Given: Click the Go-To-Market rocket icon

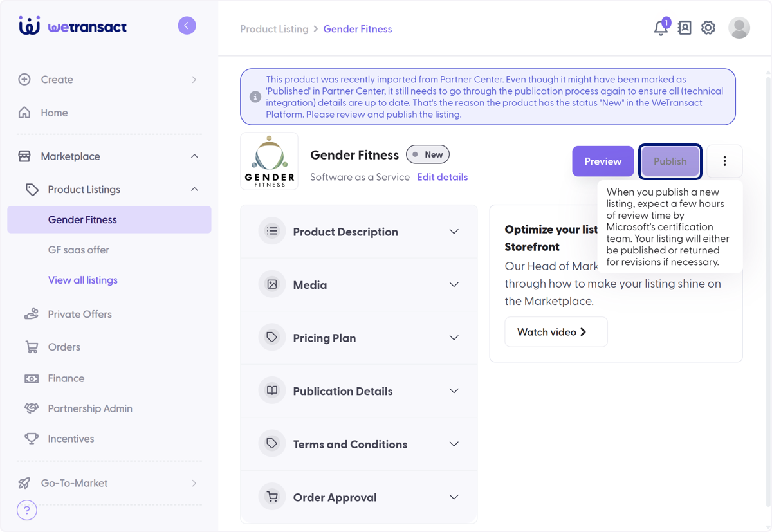Looking at the screenshot, I should (x=24, y=483).
